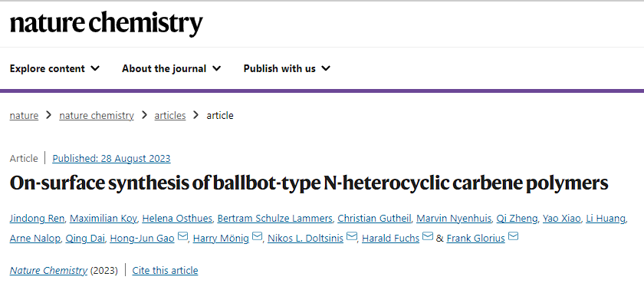Open Bertram Schulze Lammers author link
This screenshot has height=290, width=644.
(x=274, y=219)
